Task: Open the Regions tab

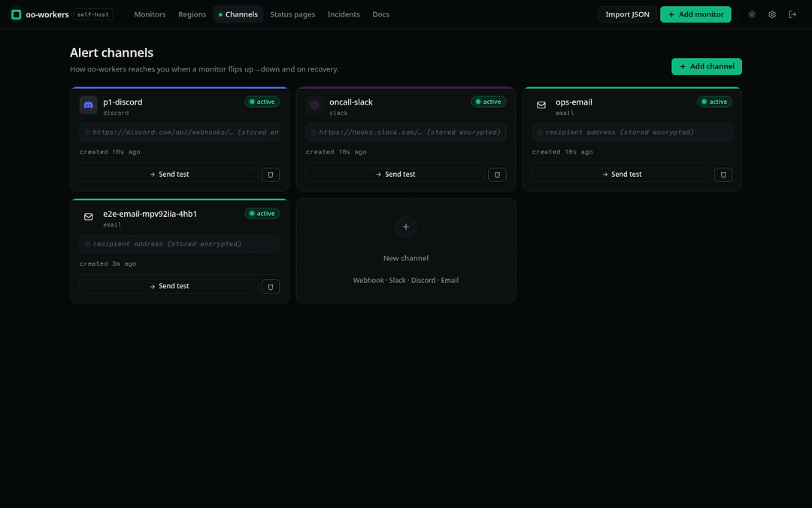Action: tap(192, 14)
